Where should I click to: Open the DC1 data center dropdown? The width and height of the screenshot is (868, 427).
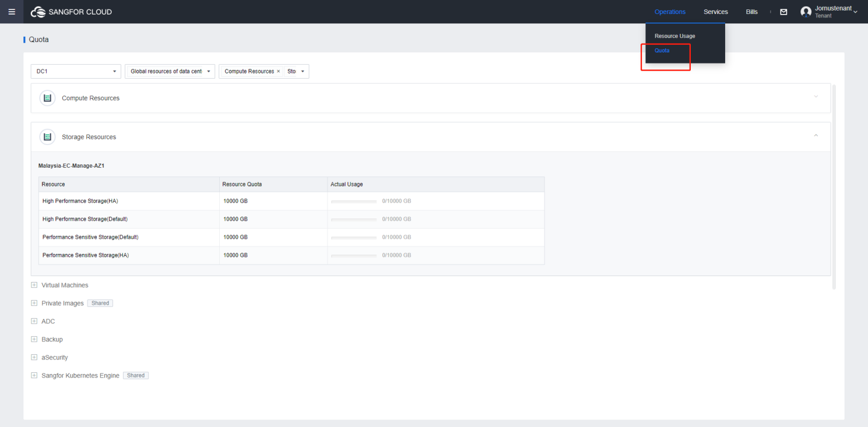tap(76, 71)
